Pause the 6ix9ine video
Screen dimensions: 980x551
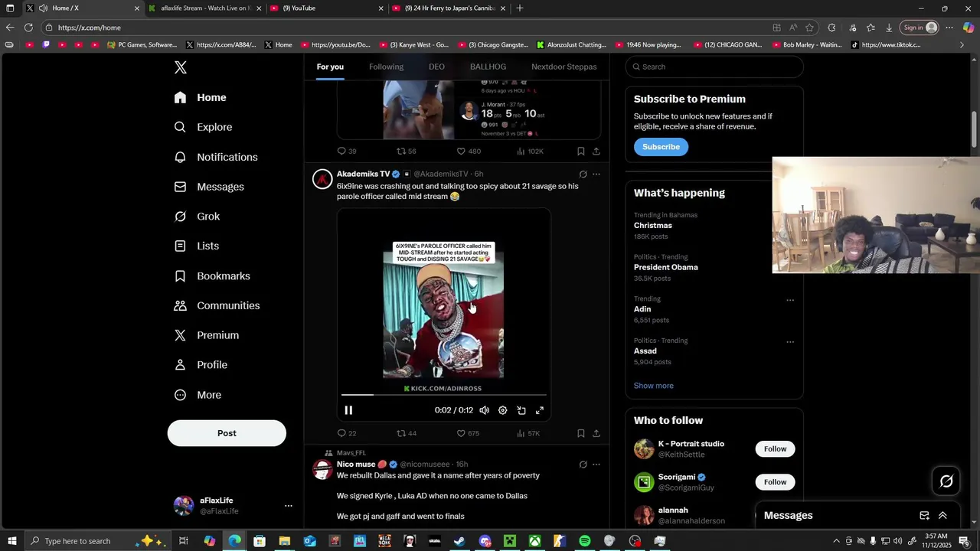(x=348, y=410)
